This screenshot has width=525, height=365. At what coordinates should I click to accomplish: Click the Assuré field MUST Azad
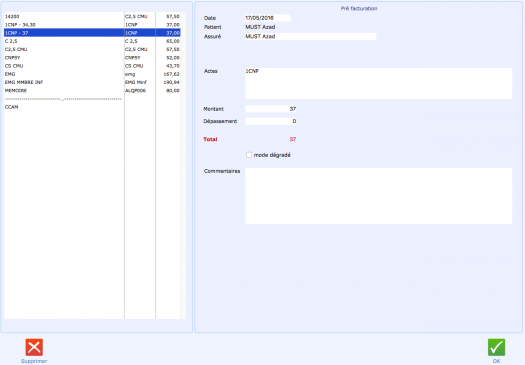click(310, 36)
